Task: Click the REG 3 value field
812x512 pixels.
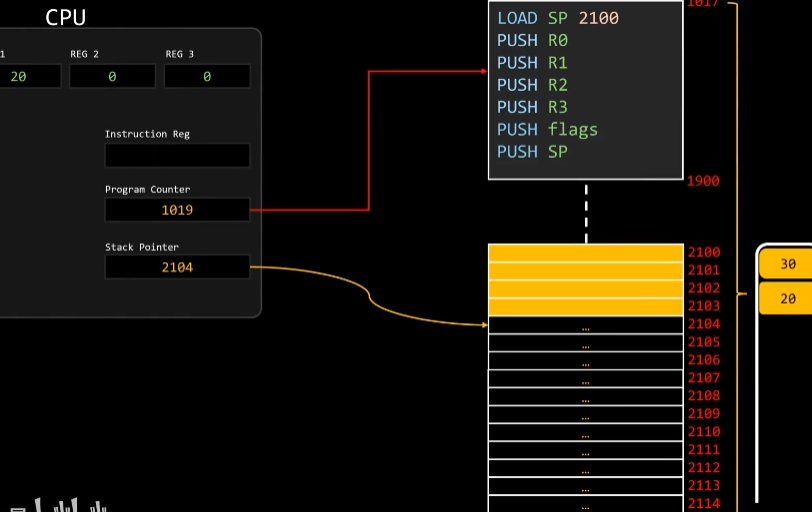Action: coord(207,76)
